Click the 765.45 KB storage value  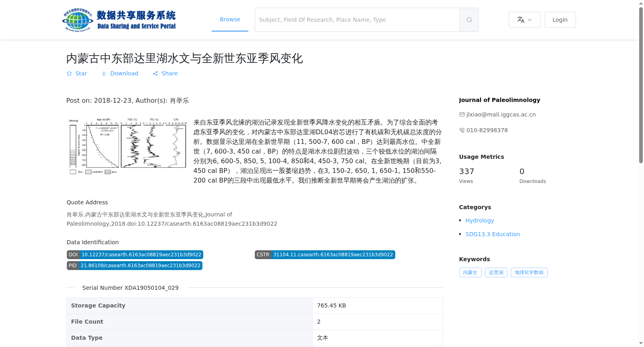click(332, 305)
